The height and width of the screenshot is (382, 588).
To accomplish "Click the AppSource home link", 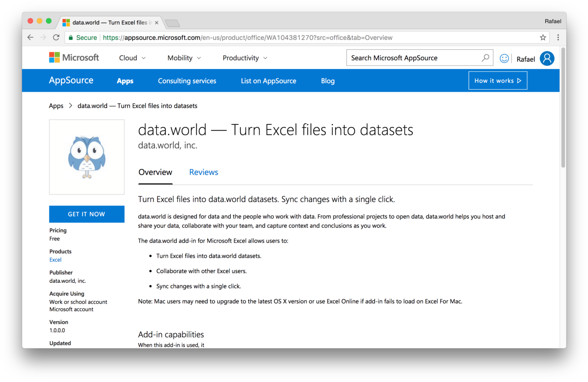I will (71, 80).
